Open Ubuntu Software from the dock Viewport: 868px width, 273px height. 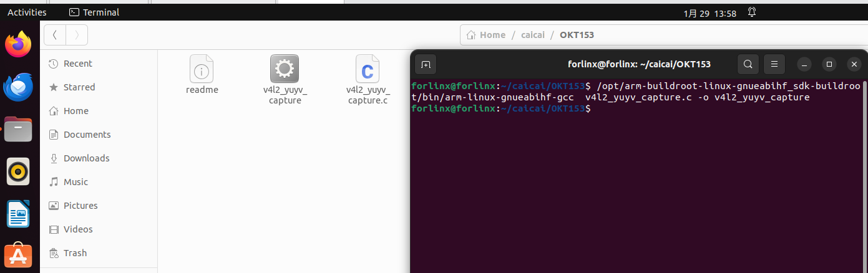pos(18,256)
